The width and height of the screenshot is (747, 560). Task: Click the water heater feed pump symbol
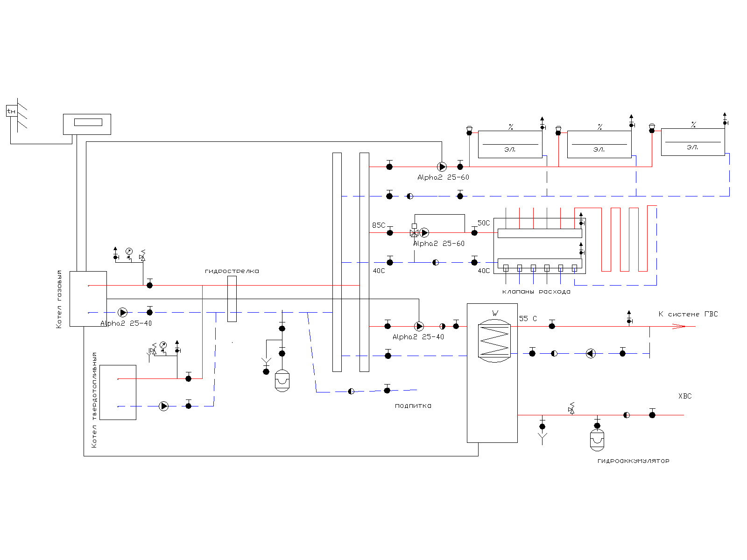click(x=419, y=326)
